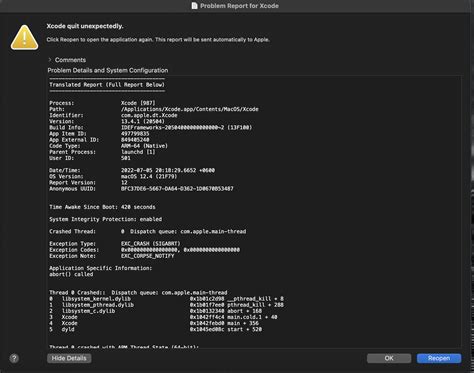This screenshot has width=474, height=373.
Task: Select the libsystem_pthread.dylib stack frame
Action: pyautogui.click(x=167, y=305)
